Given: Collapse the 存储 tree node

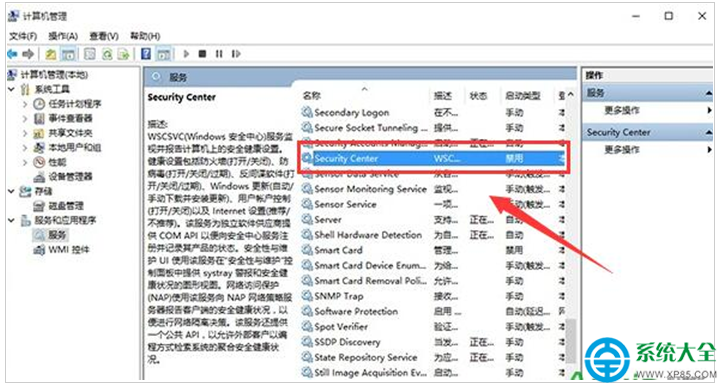Looking at the screenshot, I should [x=11, y=191].
